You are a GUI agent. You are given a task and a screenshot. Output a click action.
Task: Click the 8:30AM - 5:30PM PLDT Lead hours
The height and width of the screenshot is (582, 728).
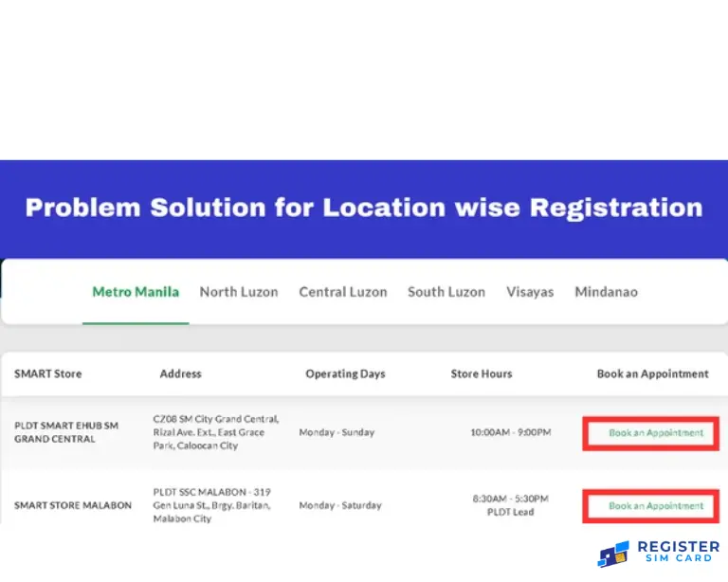click(x=511, y=505)
